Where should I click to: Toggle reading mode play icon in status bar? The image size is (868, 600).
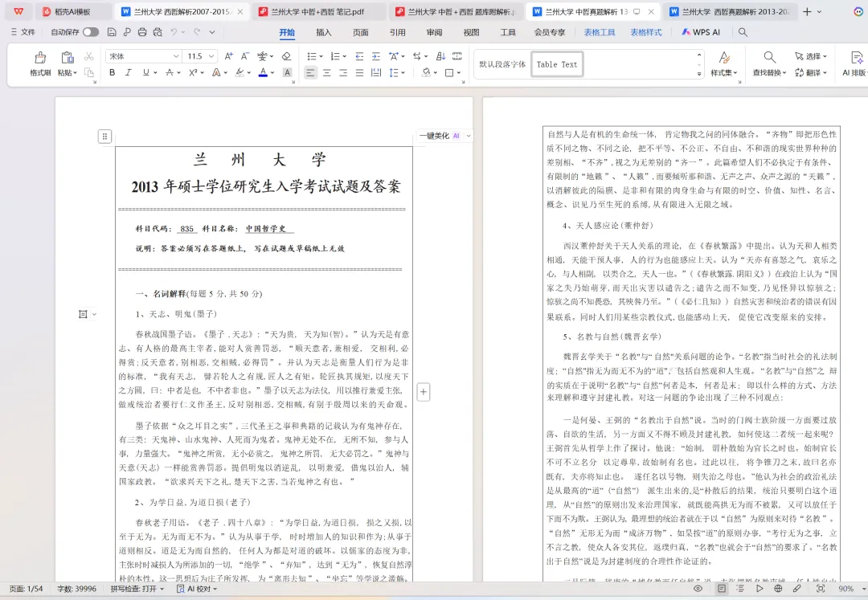click(759, 589)
